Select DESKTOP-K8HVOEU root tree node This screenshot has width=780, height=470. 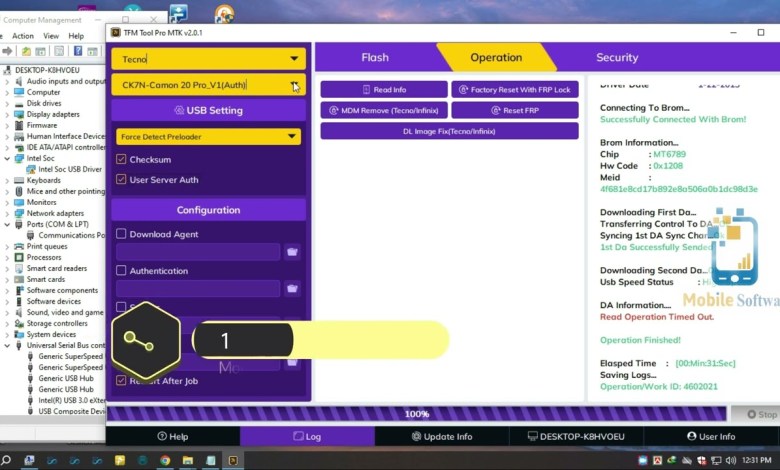point(47,70)
